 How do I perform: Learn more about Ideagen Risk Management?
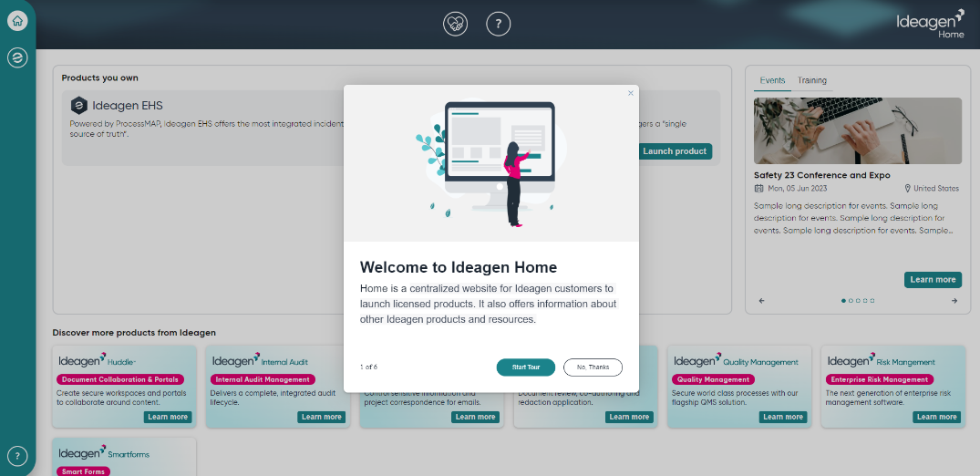point(936,418)
